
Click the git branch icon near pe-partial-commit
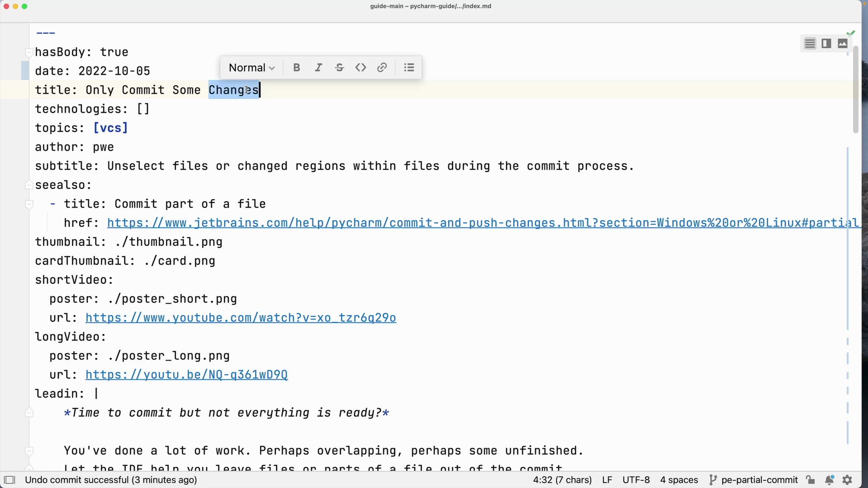pyautogui.click(x=713, y=480)
